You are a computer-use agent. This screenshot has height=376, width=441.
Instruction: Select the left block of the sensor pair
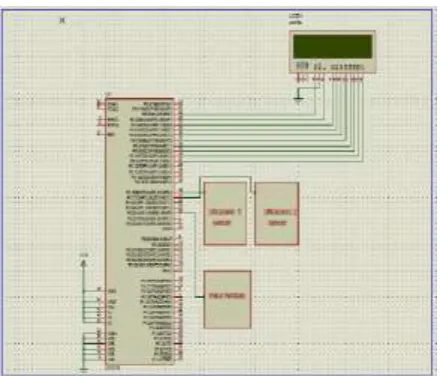pos(225,213)
